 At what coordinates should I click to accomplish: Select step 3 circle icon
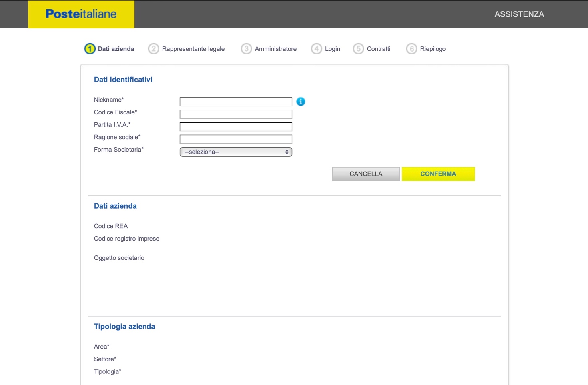tap(246, 49)
